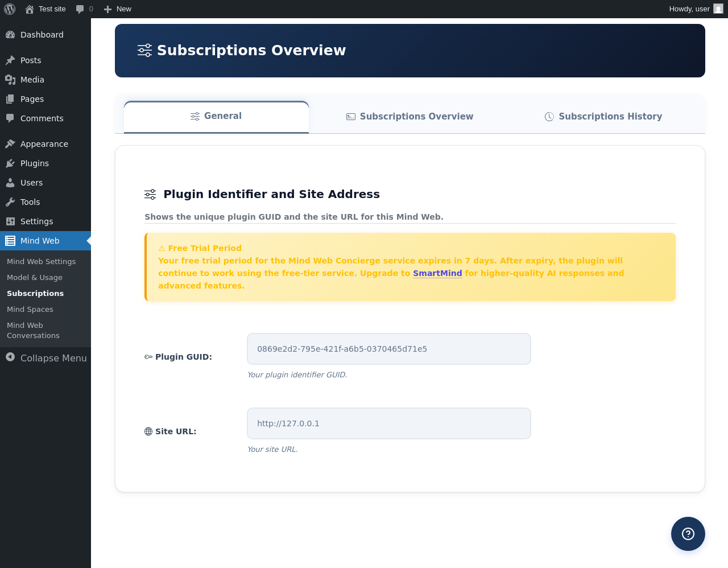The height and width of the screenshot is (568, 728).
Task: Click the Users person icon
Action: [10, 183]
